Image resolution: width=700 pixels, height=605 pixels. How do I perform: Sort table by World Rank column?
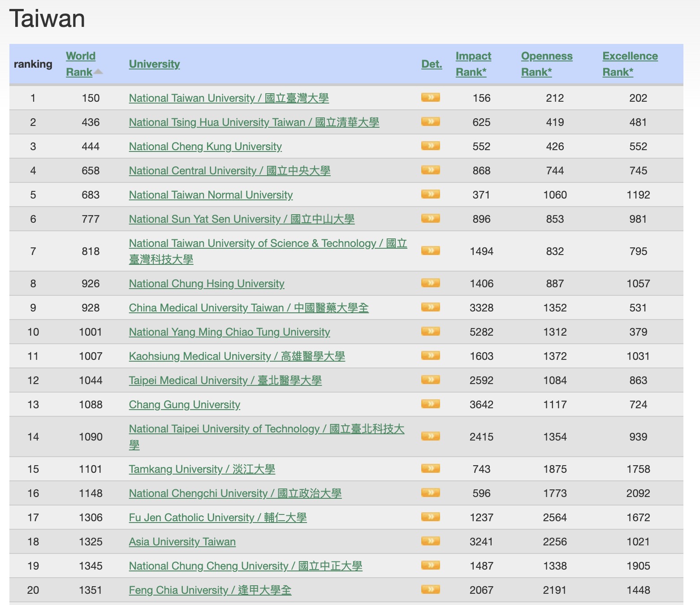point(81,64)
